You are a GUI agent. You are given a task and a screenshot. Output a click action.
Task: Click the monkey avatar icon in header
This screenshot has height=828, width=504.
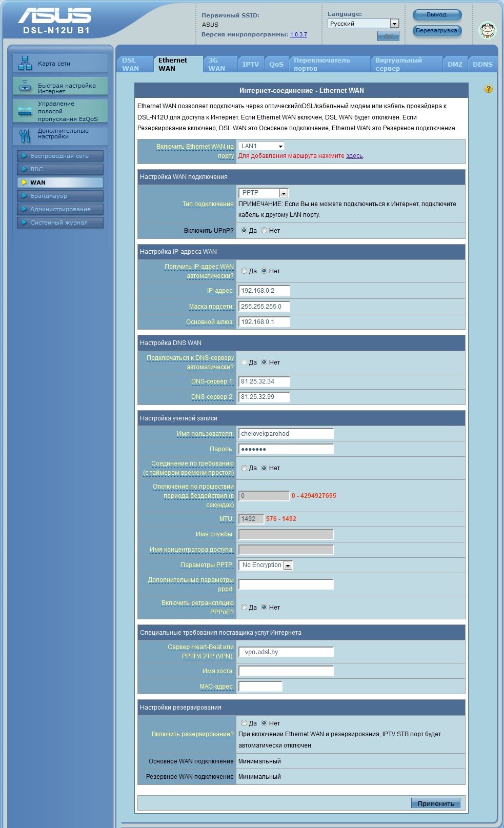487,30
